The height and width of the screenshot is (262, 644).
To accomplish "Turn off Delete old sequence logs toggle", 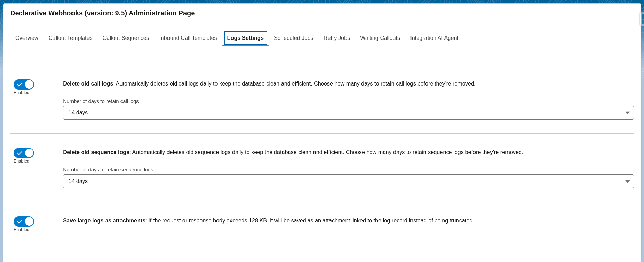I will 24,153.
